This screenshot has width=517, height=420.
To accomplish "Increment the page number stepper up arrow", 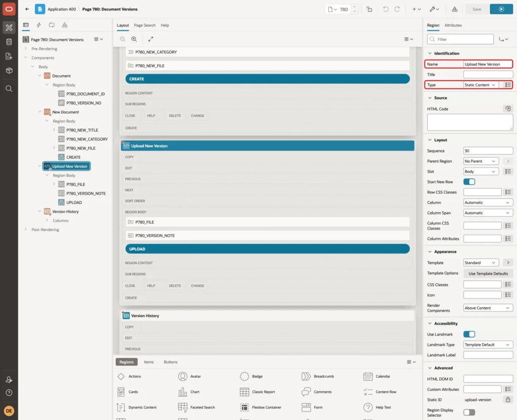I will click(354, 7).
